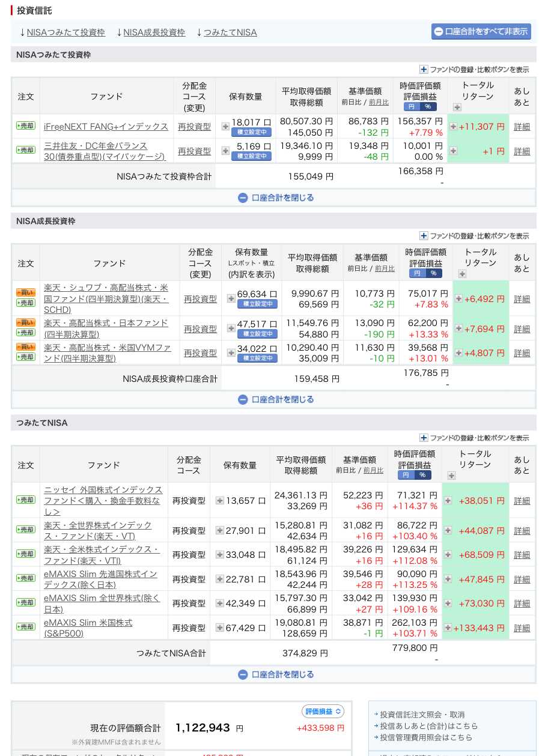Viewport: 545px width, 756px height.
Task: Click 積立設定中 badge for 楽天・高配当株式・日本ファンド
Action: pyautogui.click(x=257, y=334)
